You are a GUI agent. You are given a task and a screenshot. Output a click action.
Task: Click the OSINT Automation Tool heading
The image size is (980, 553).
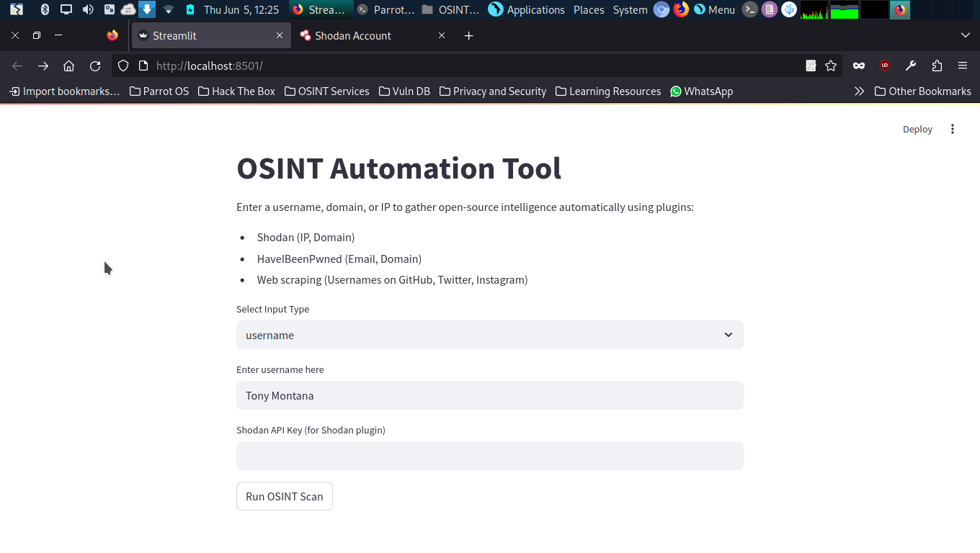pos(398,168)
